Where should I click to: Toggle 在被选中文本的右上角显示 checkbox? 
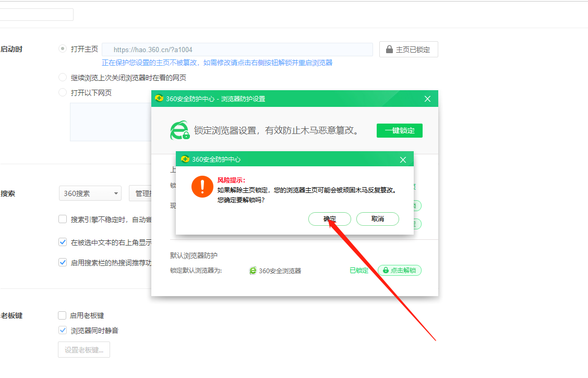[x=63, y=242]
